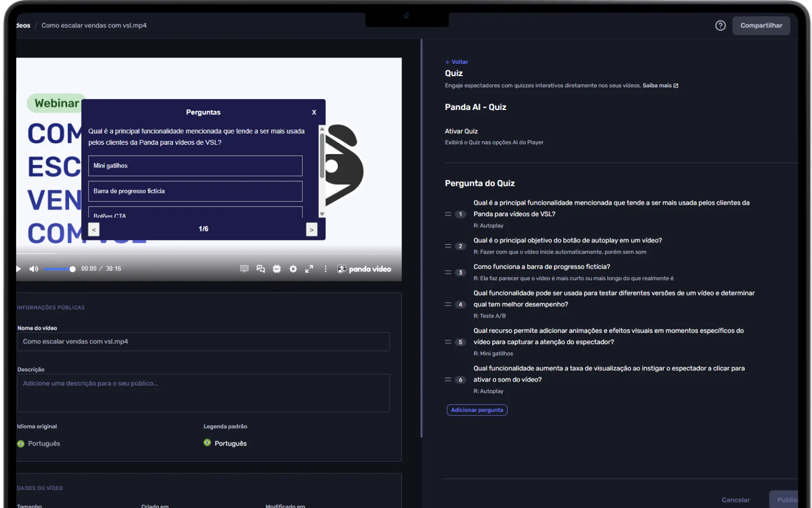Grab drag handle of question 2
Image resolution: width=812 pixels, height=508 pixels.
click(448, 246)
